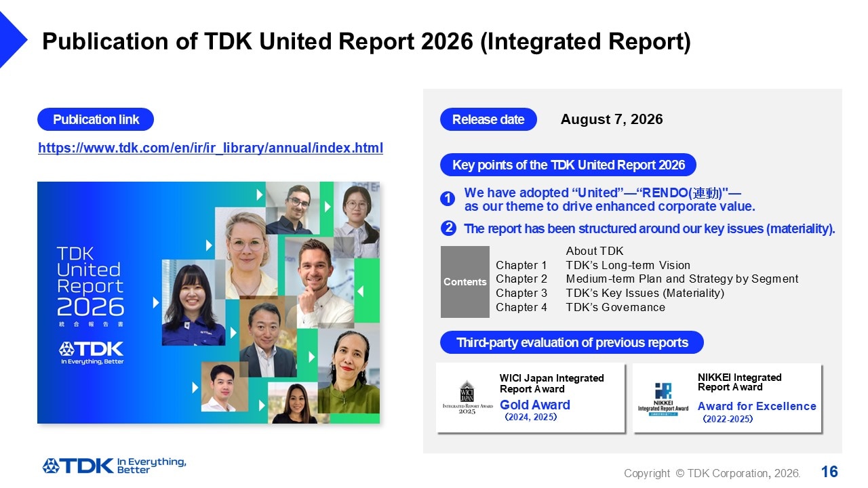Image resolution: width=868 pixels, height=488 pixels.
Task: Click the 'August 7, 2026' release date text
Action: [612, 119]
